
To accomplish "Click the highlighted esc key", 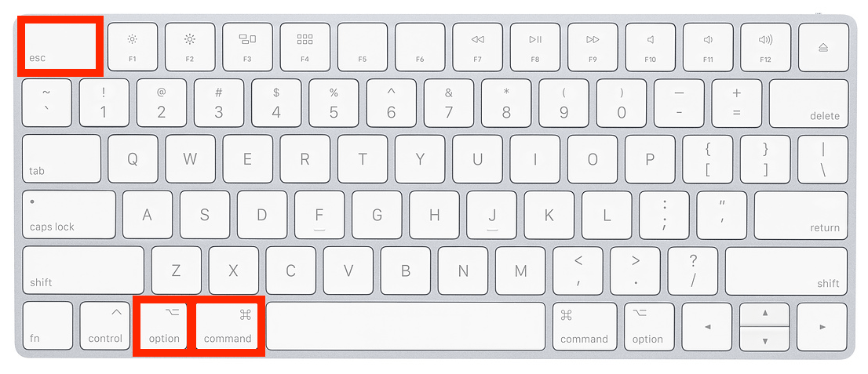I will click(x=60, y=46).
